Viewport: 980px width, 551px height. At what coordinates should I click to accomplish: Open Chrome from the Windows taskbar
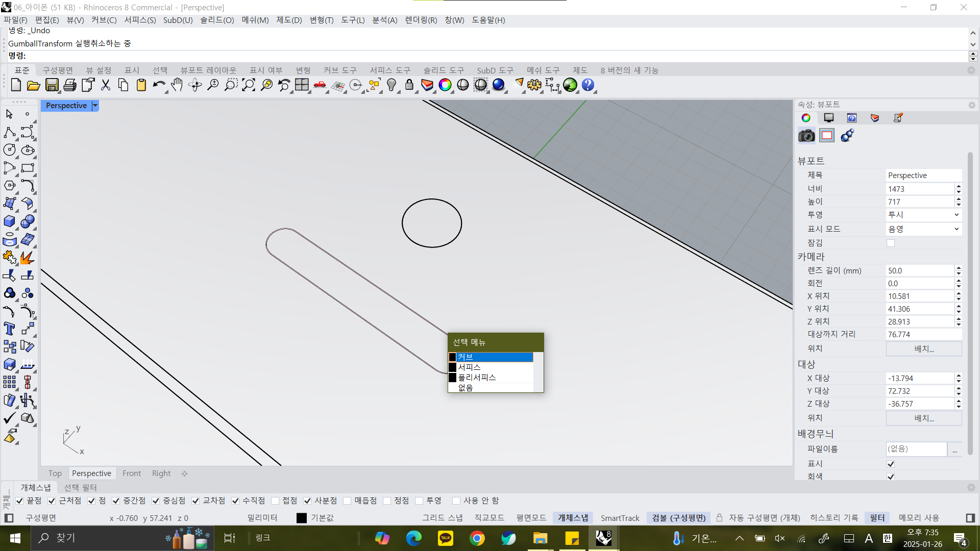tap(477, 538)
